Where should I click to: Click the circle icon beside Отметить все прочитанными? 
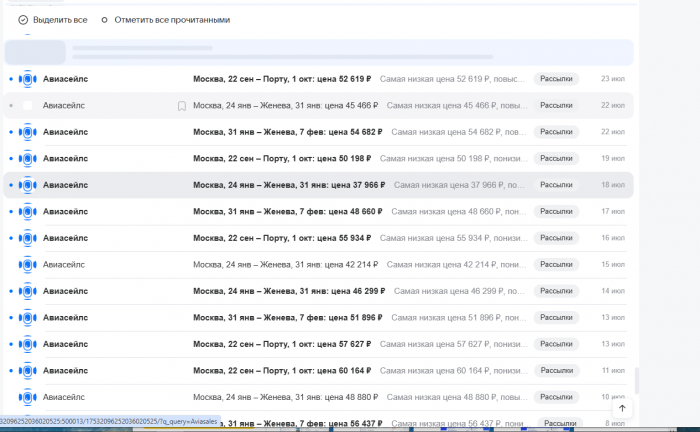(104, 20)
